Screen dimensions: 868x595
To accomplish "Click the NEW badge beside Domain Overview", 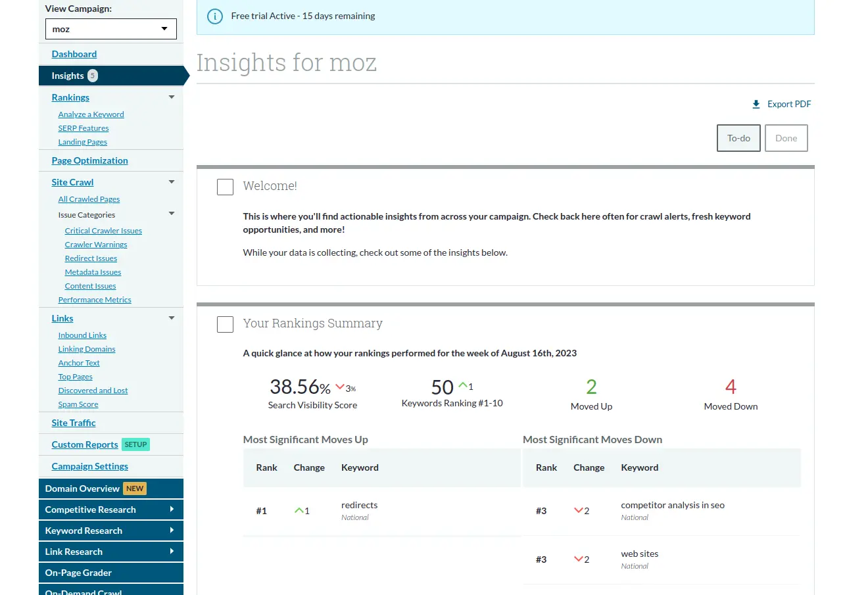I will (x=135, y=488).
